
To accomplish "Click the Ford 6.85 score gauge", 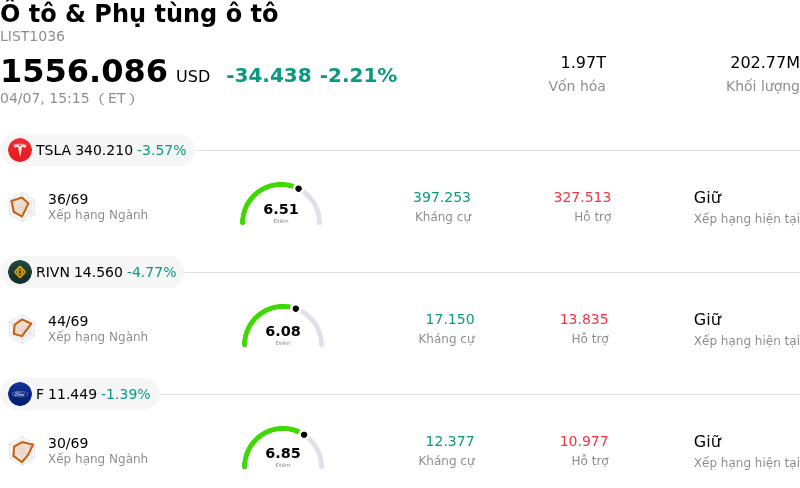I will pos(283,449).
